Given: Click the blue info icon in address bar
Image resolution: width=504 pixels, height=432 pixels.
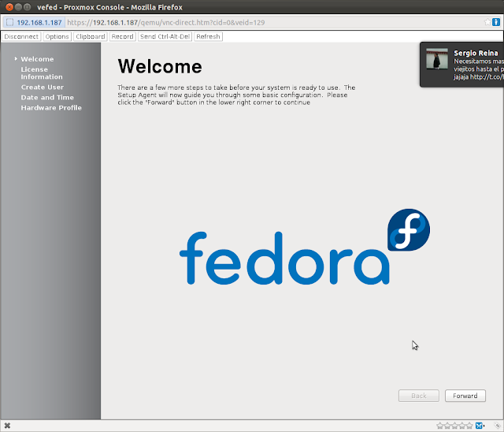Looking at the screenshot, I should point(496,22).
